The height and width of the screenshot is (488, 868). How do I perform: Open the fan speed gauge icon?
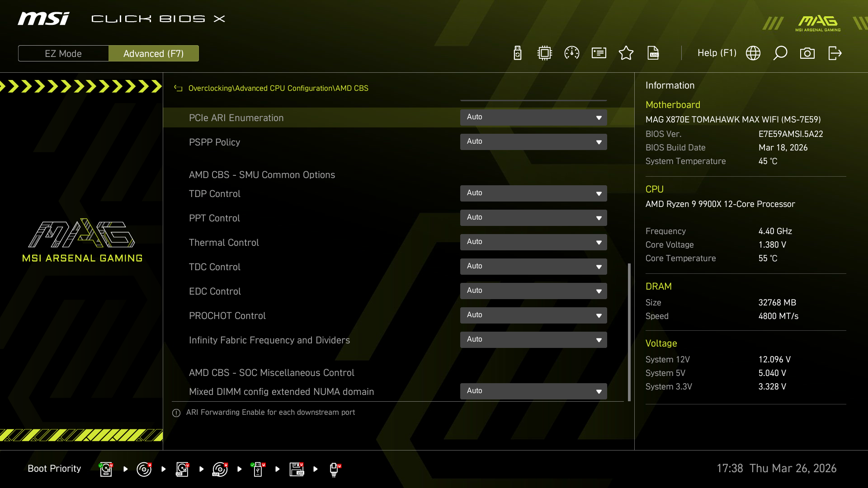pyautogui.click(x=571, y=53)
